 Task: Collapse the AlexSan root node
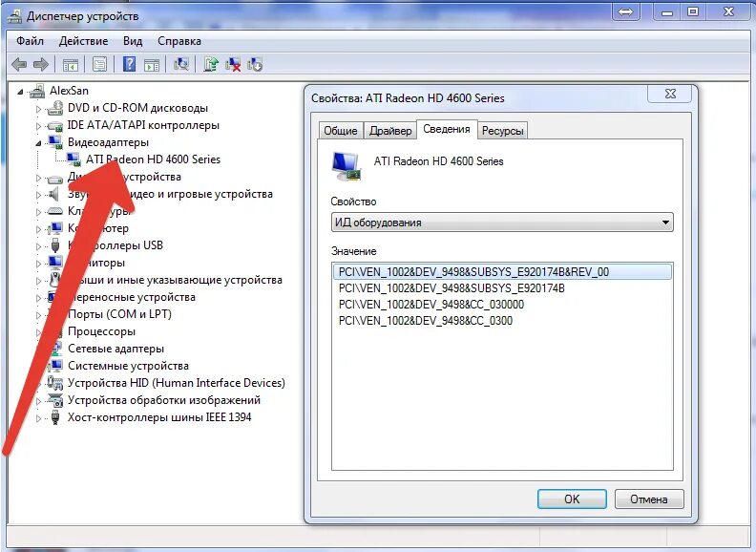coord(20,91)
